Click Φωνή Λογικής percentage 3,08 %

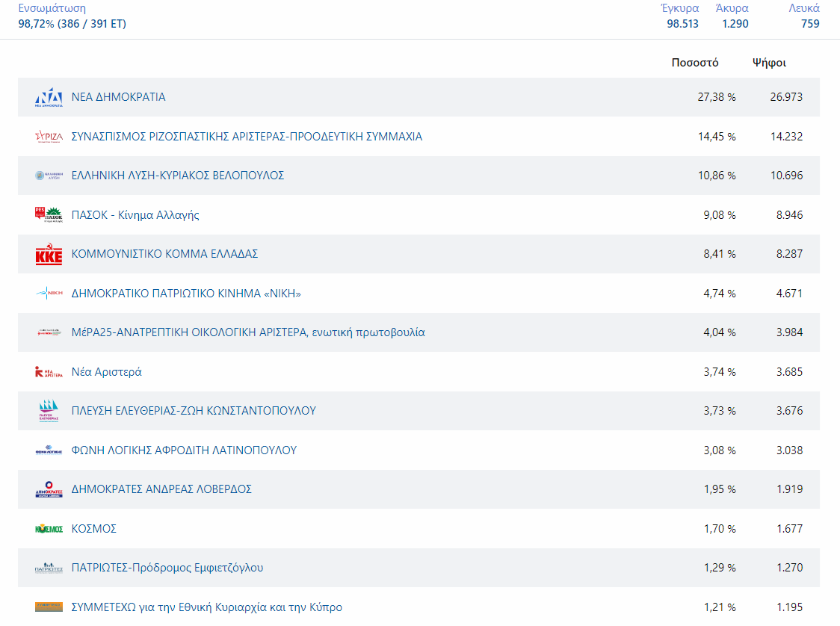click(720, 450)
